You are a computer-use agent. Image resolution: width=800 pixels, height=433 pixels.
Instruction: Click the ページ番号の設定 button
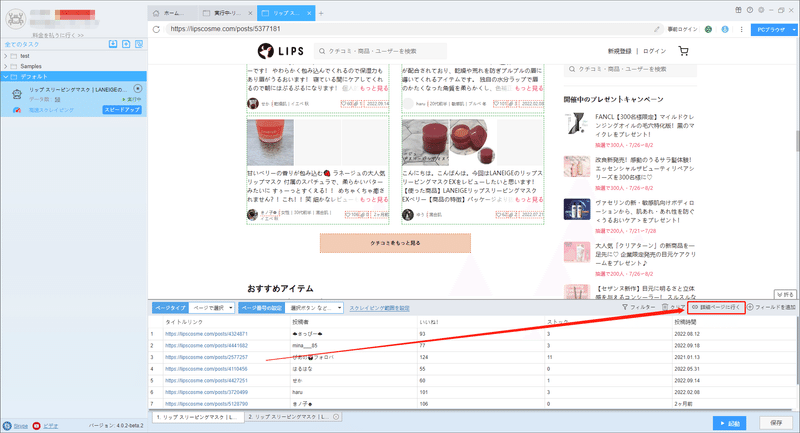point(262,308)
